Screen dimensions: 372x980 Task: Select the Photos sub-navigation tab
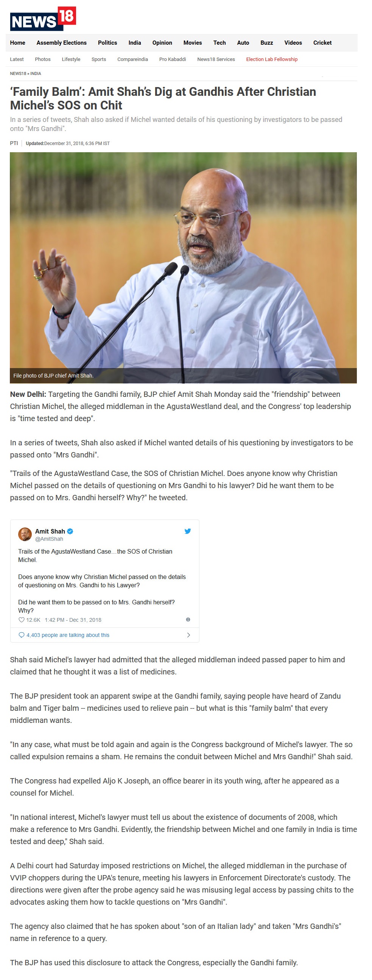43,59
